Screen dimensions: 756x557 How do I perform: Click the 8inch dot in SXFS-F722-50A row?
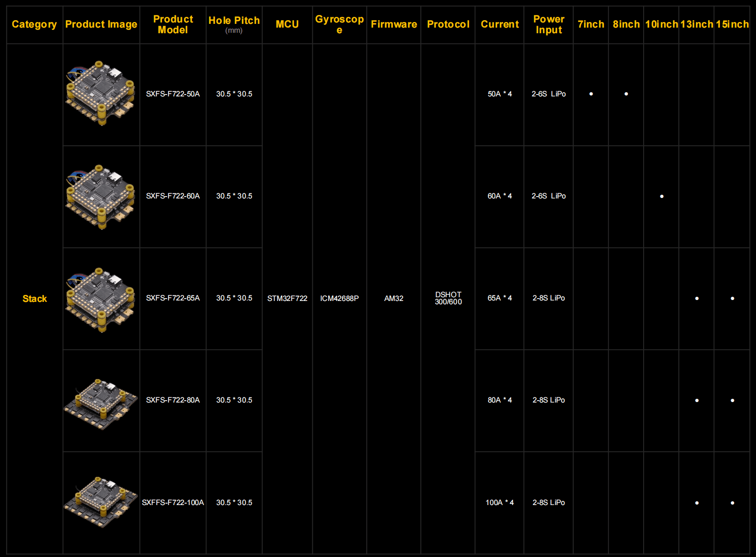(x=626, y=94)
